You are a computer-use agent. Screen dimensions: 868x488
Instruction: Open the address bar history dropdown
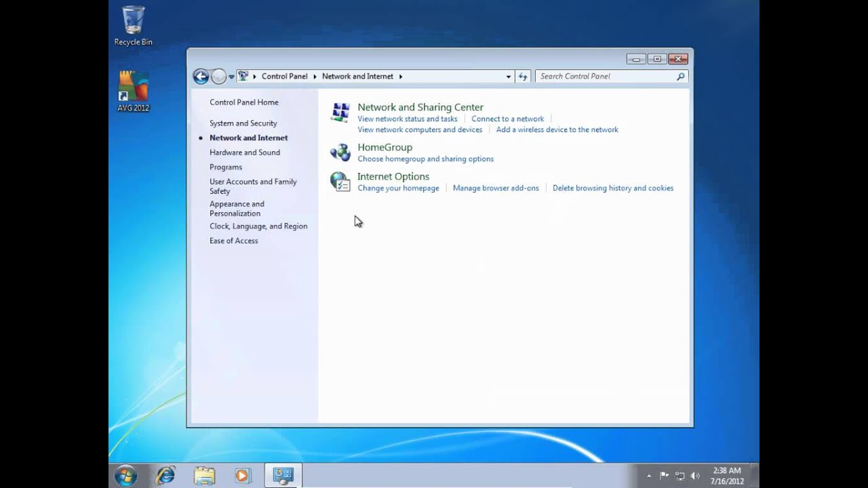coord(509,77)
